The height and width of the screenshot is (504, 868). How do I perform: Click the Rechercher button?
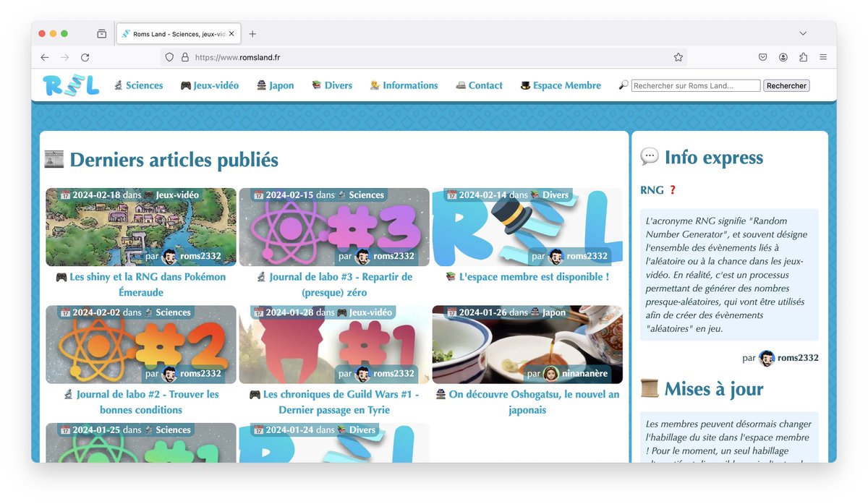(786, 85)
